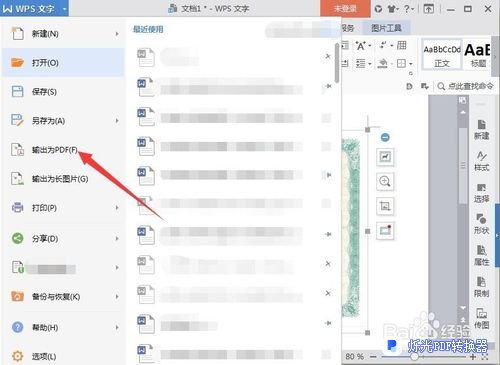
Task: Click the 输出为PDF(F) menu entry
Action: point(54,150)
